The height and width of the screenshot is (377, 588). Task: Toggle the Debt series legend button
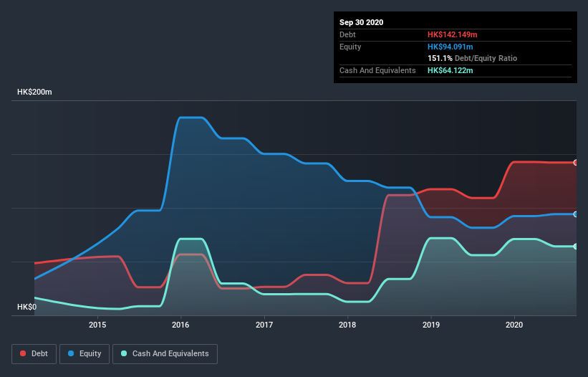[34, 354]
